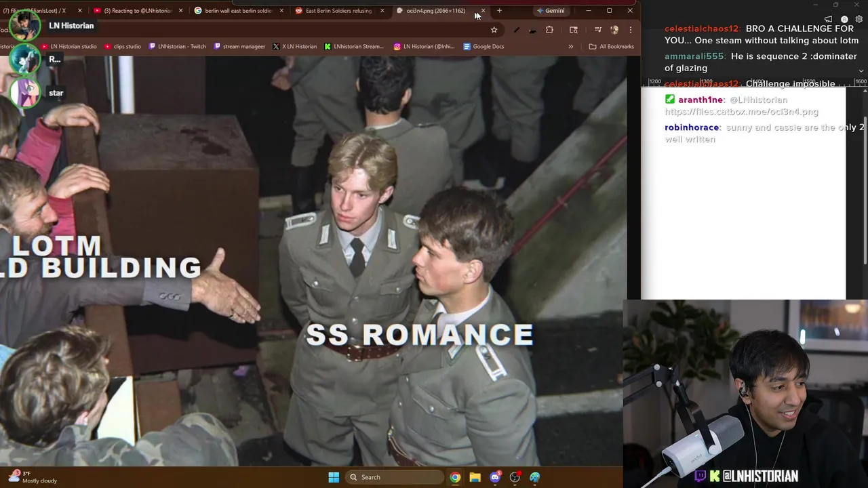Close the oci3n4.png tab

tap(483, 11)
